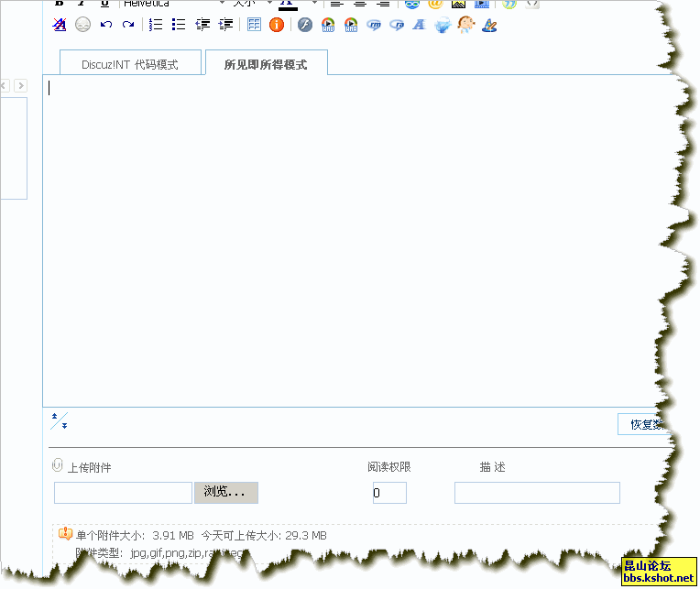The width and height of the screenshot is (700, 589).
Task: Click the 浏览... browse button
Action: coord(225,493)
